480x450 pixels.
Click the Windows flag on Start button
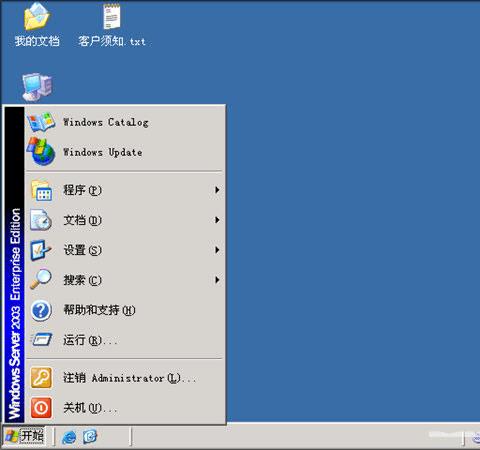click(12, 436)
